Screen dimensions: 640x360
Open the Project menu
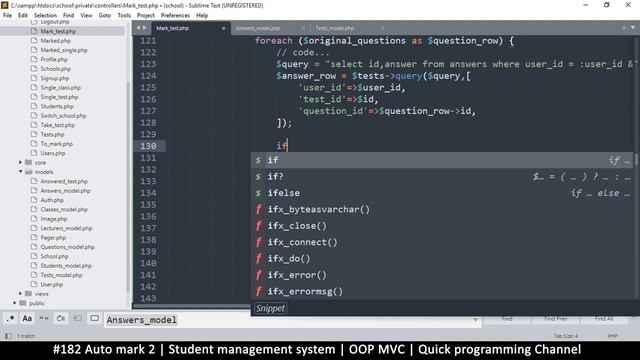coord(146,16)
